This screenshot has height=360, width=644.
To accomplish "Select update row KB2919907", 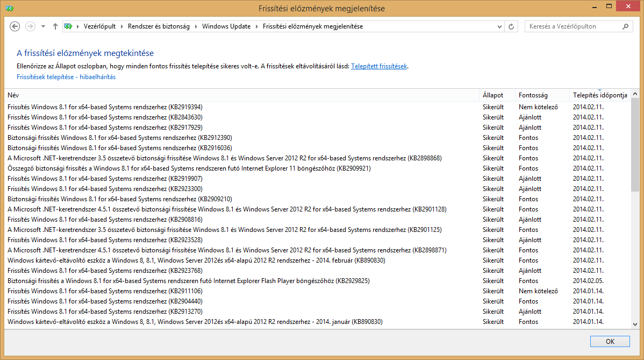I will click(317, 178).
